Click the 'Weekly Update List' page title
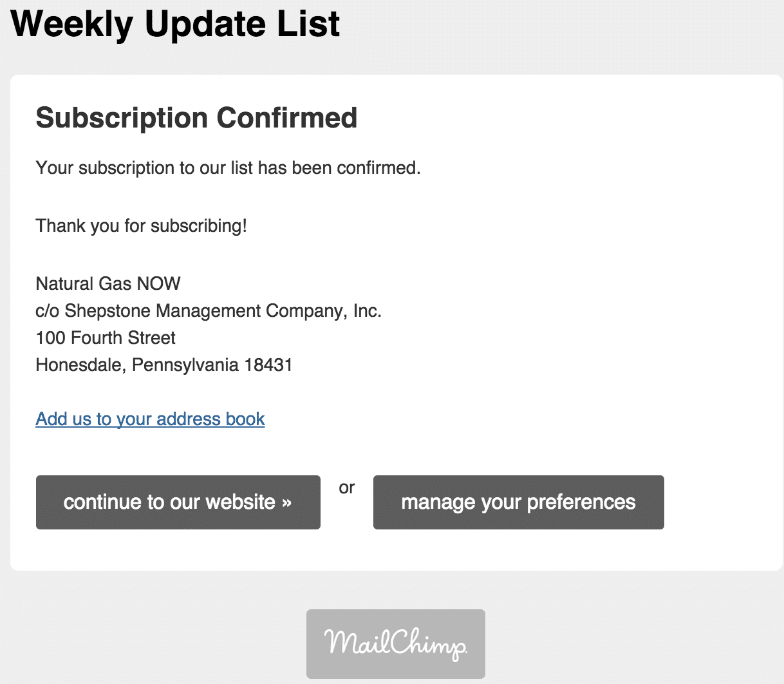The image size is (784, 684). pyautogui.click(x=175, y=24)
